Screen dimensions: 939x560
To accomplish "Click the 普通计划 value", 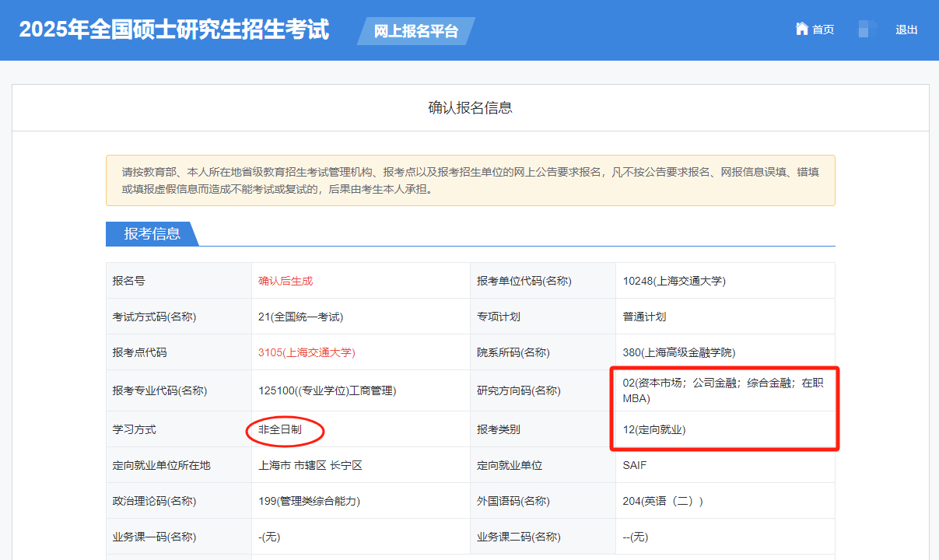I will pos(644,317).
